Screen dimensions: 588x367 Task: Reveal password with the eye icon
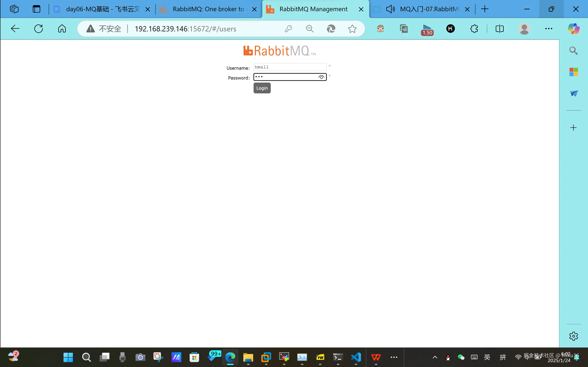point(321,77)
